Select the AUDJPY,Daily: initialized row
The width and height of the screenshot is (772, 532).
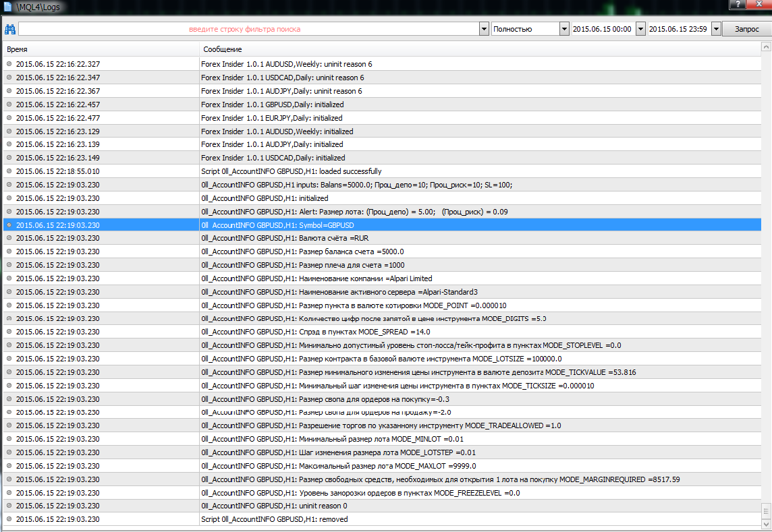pyautogui.click(x=382, y=144)
